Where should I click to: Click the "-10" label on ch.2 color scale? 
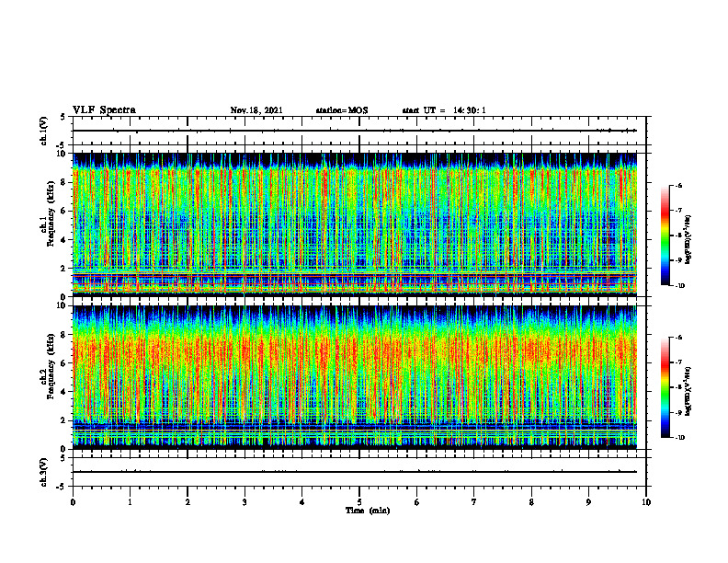(680, 438)
